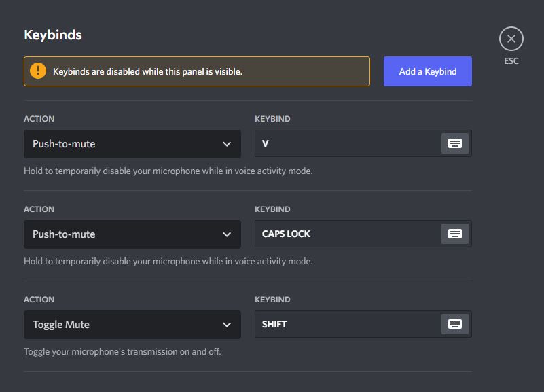Click the yellow warning exclamation icon
This screenshot has width=544, height=392.
[38, 71]
